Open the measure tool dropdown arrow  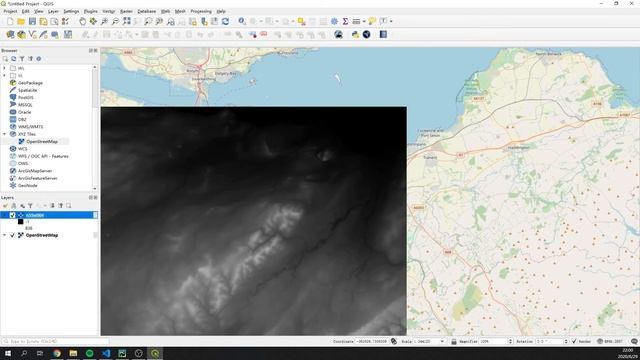click(364, 21)
